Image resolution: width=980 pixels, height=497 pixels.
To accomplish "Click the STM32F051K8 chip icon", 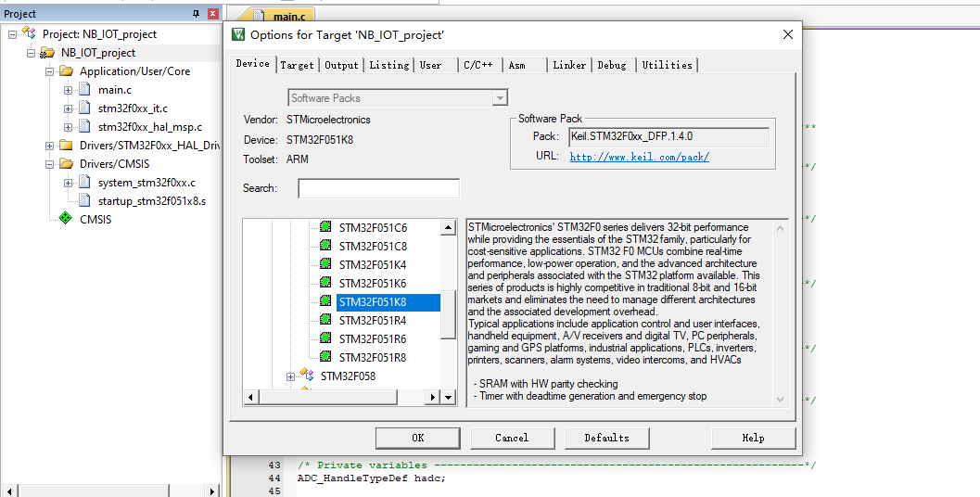I will click(x=325, y=301).
